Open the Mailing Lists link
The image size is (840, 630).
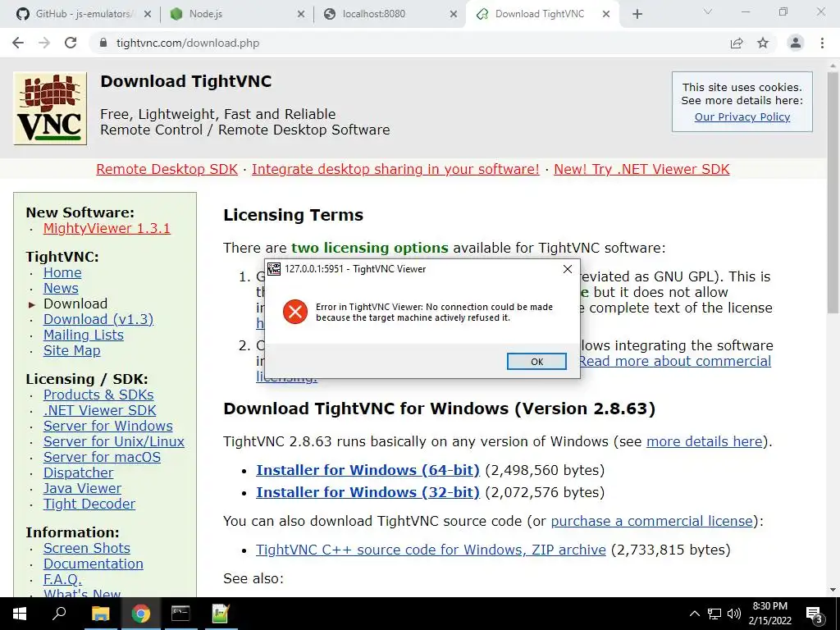point(83,335)
